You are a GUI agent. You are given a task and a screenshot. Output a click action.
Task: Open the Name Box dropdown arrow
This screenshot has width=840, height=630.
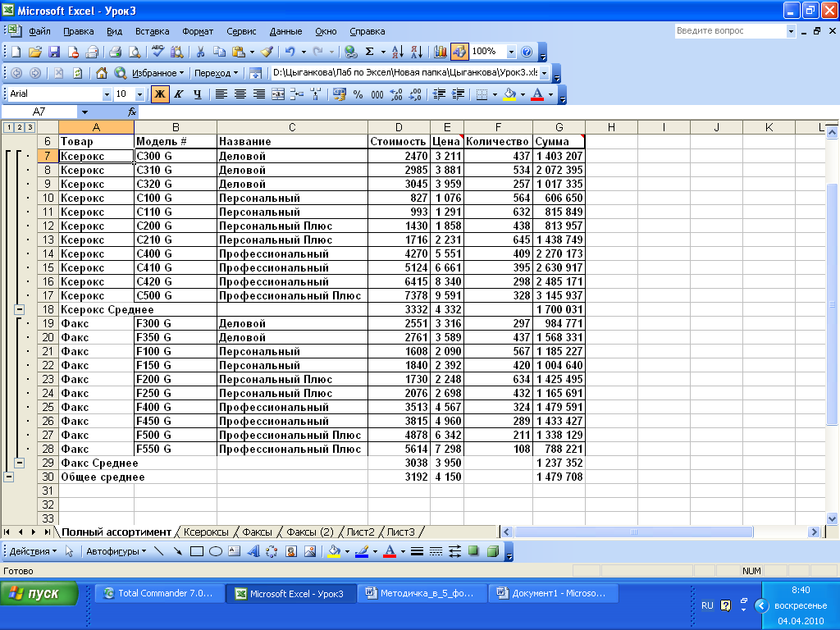(84, 112)
